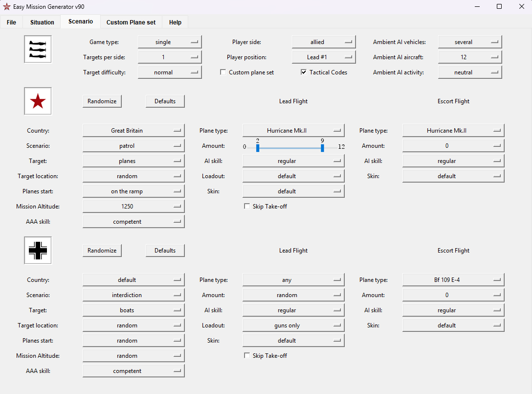Click the three-plane formation icon
Image resolution: width=532 pixels, height=394 pixels.
coord(38,49)
